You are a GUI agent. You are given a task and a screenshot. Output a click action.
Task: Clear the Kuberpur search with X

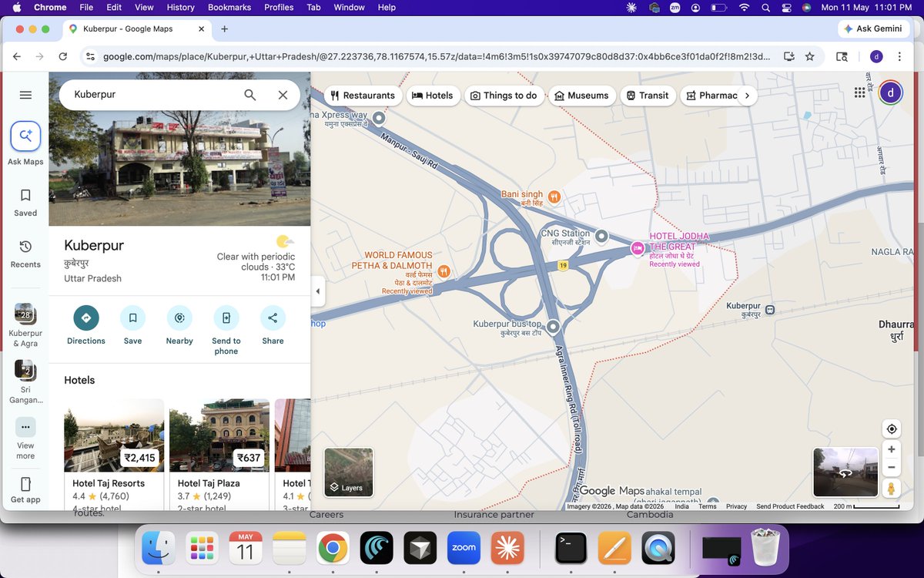[x=283, y=95]
